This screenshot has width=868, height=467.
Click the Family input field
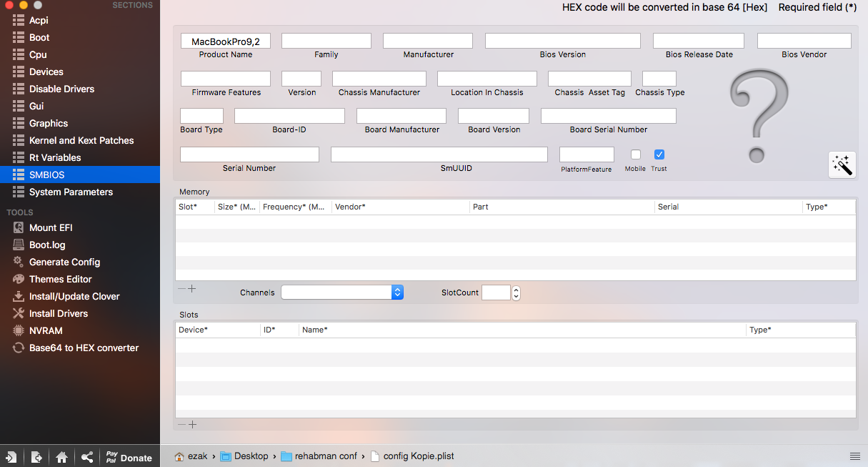click(x=326, y=41)
